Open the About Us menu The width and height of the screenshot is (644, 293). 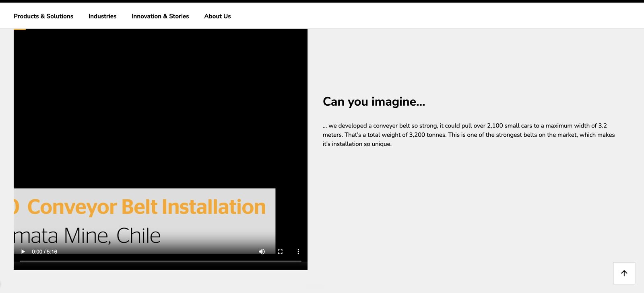coord(217,16)
